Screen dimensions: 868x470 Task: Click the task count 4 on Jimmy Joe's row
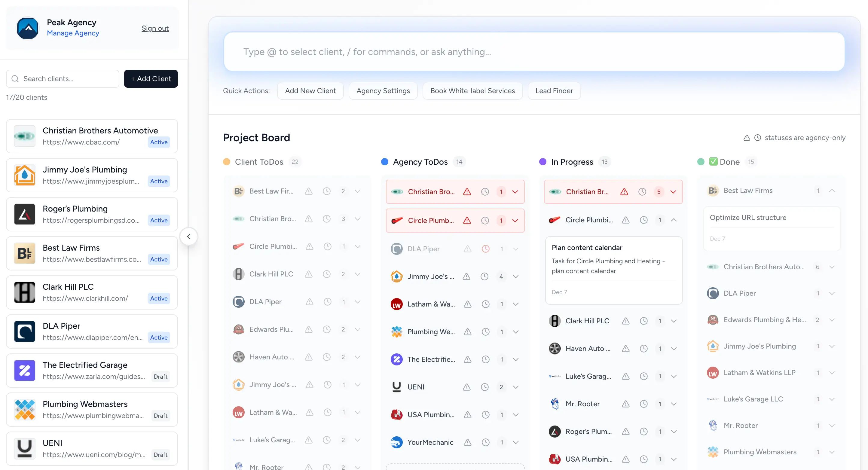[501, 276]
